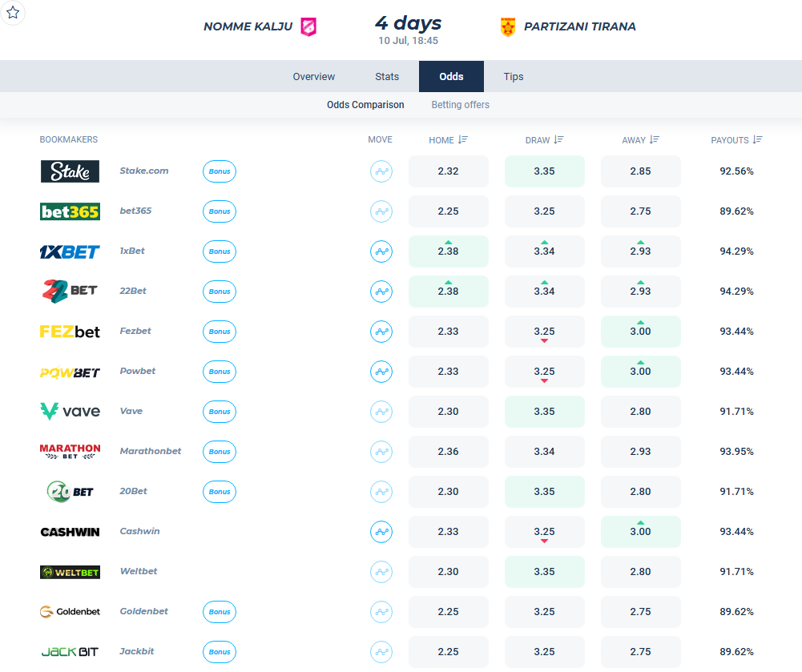Click the Nomme Kalju team crest
Screen dimensions: 802x672
(308, 26)
